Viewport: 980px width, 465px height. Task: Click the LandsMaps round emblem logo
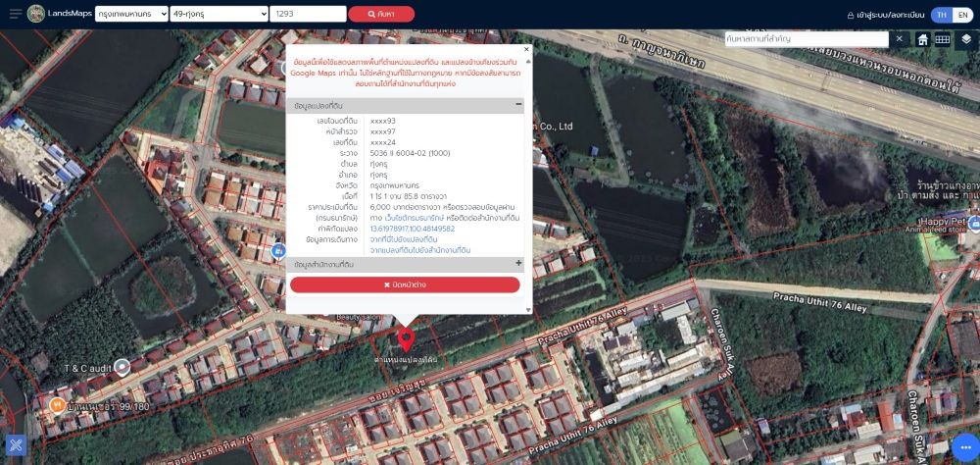click(36, 14)
